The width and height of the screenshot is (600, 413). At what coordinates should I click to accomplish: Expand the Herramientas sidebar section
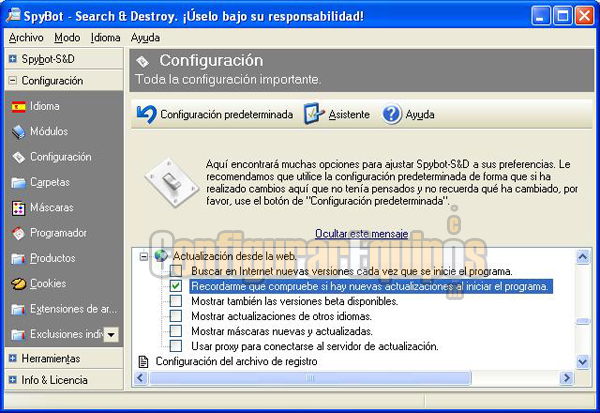point(13,358)
